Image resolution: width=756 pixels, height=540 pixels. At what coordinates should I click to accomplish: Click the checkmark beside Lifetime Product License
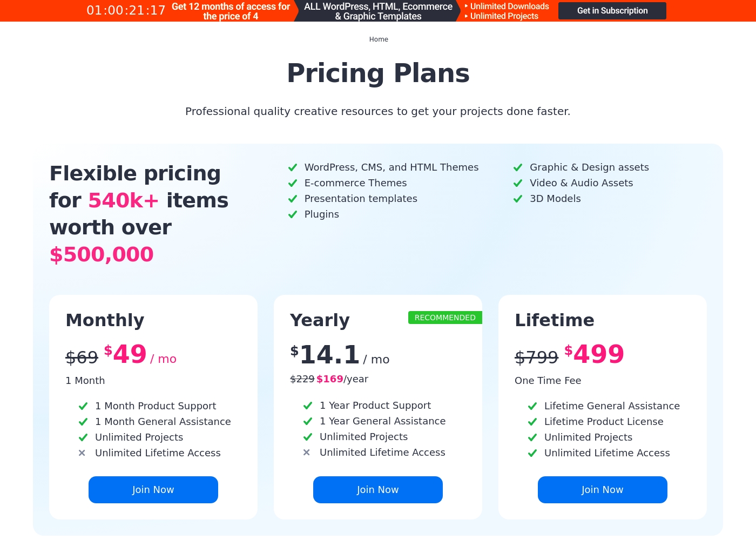point(532,422)
